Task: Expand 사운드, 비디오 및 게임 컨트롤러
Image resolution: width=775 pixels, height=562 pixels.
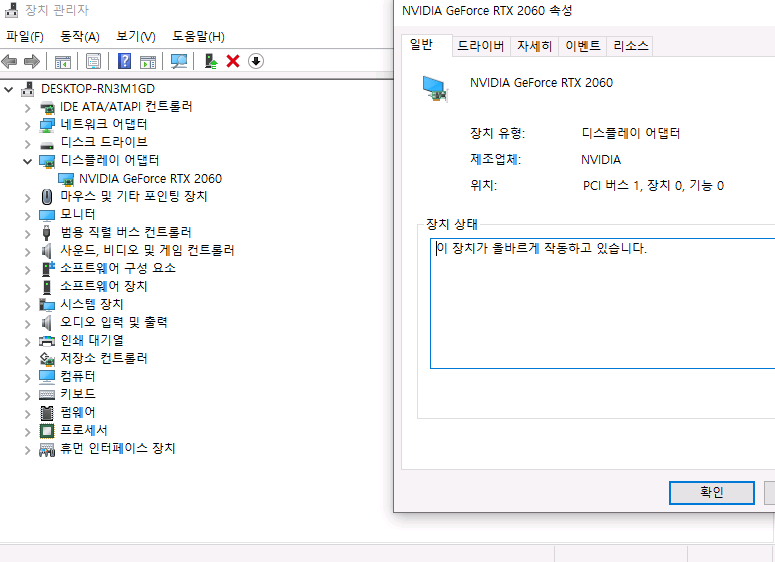Action: 28,252
